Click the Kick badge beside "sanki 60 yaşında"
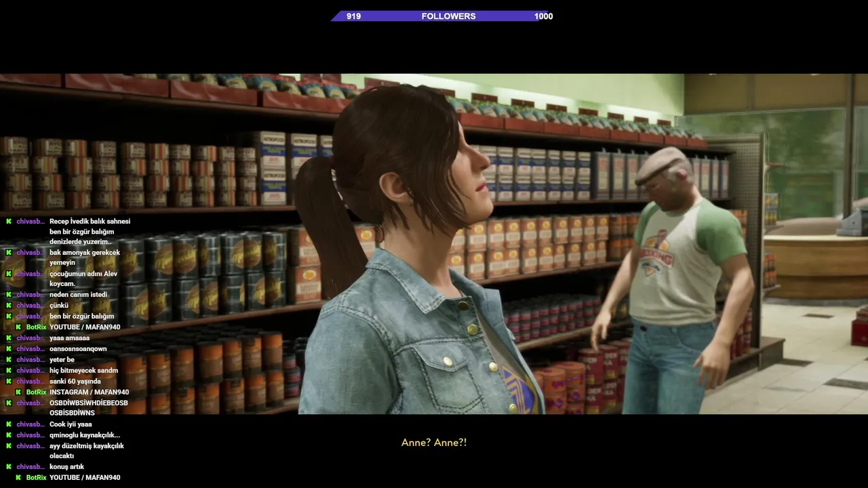 (9, 382)
